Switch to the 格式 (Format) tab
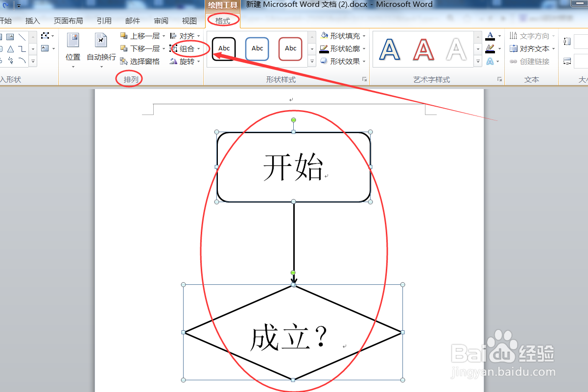This screenshot has width=588, height=392. [223, 21]
